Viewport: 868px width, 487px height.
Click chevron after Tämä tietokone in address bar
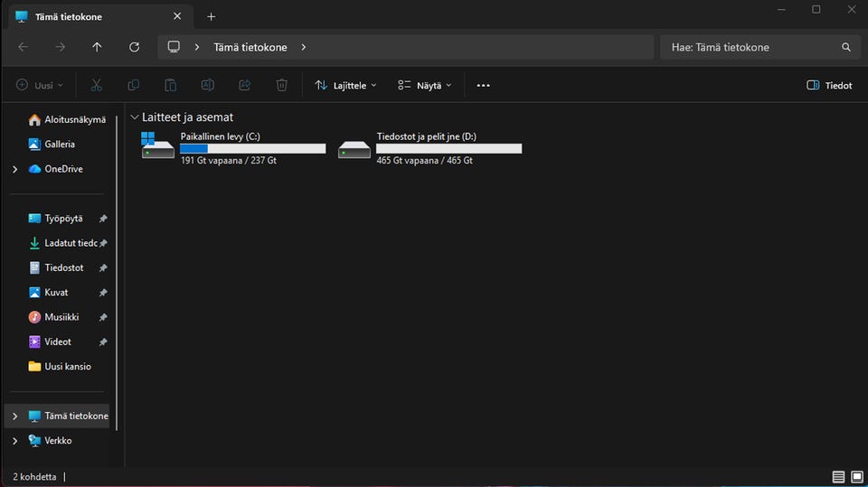pyautogui.click(x=304, y=47)
